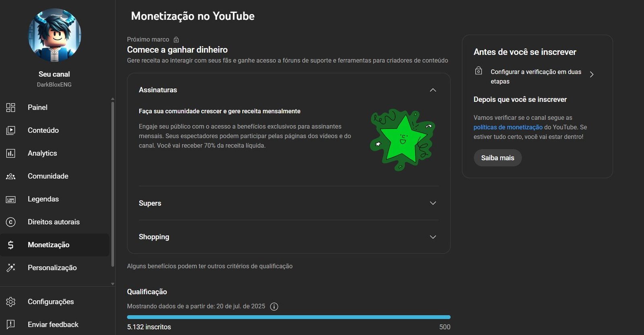Open two-step verification arrow chevron
644x335 pixels.
point(592,74)
